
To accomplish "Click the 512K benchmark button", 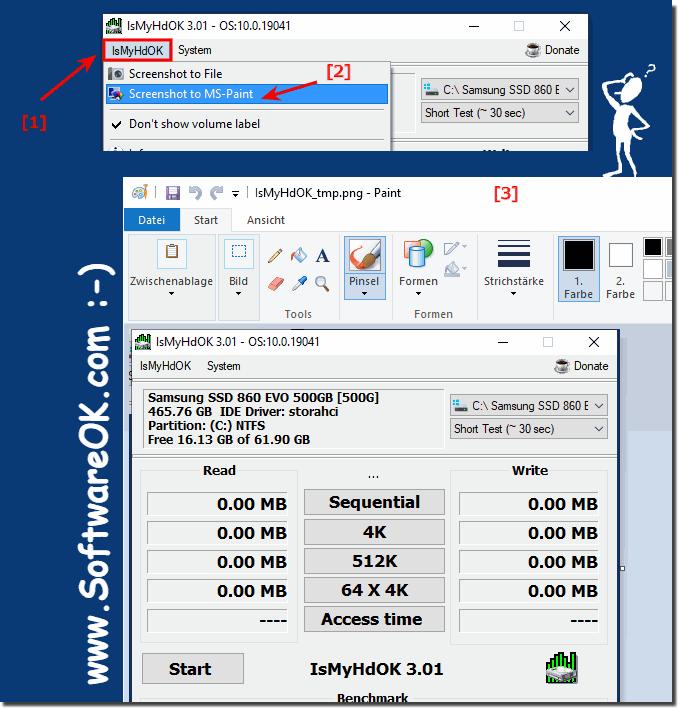I will (x=374, y=561).
